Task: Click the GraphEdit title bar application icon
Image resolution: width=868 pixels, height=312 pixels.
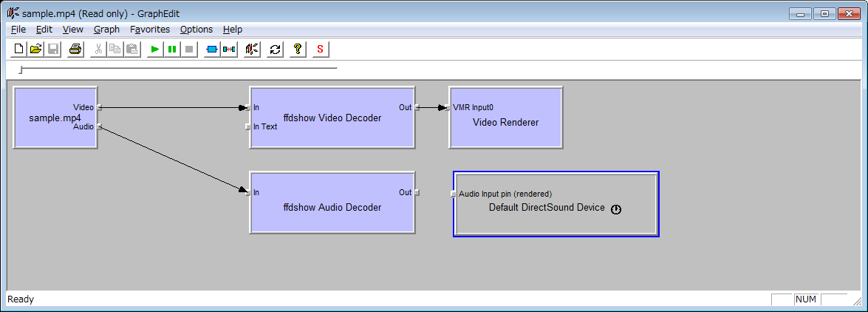Action: coord(13,13)
